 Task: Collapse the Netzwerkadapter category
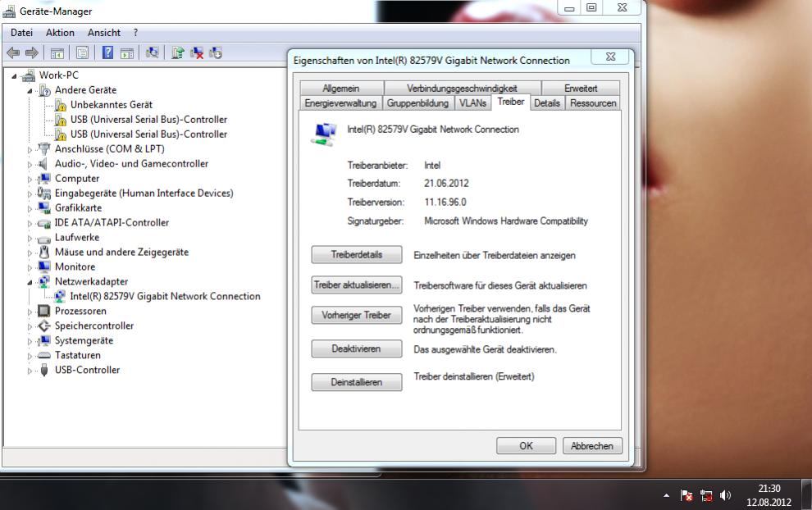(30, 282)
